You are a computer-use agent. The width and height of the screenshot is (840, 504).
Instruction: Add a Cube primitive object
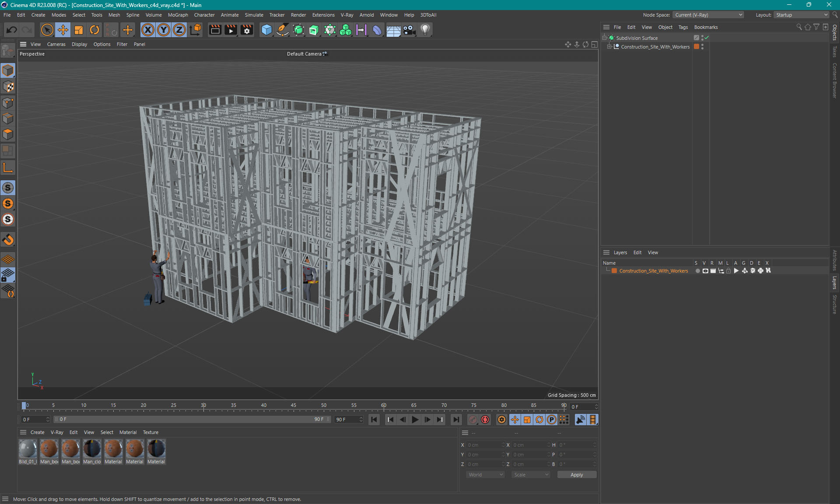pos(266,30)
